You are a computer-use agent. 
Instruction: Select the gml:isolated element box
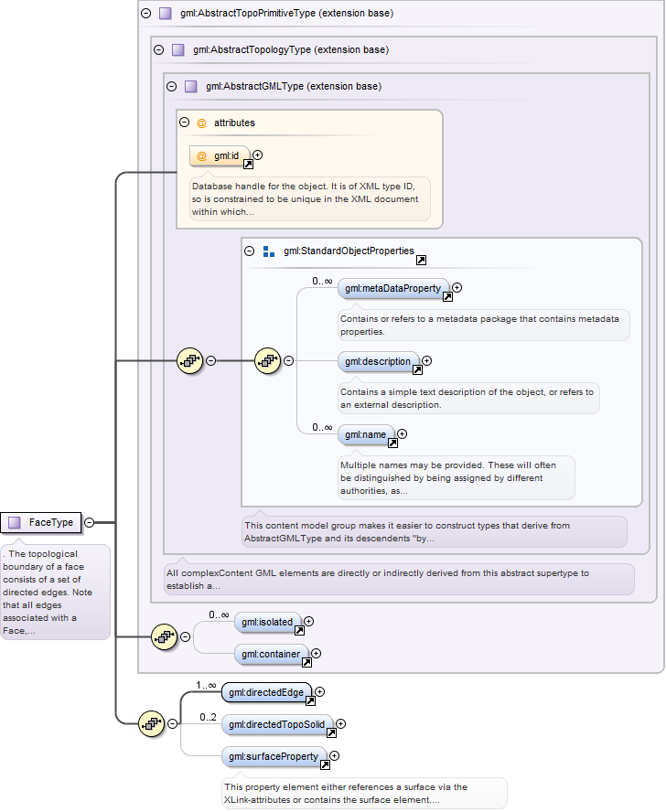267,622
